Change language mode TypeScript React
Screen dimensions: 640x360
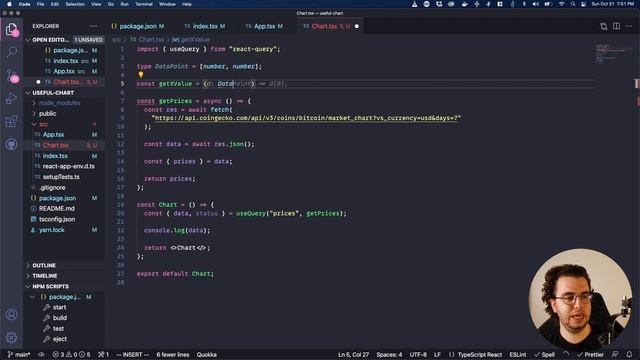(x=480, y=355)
